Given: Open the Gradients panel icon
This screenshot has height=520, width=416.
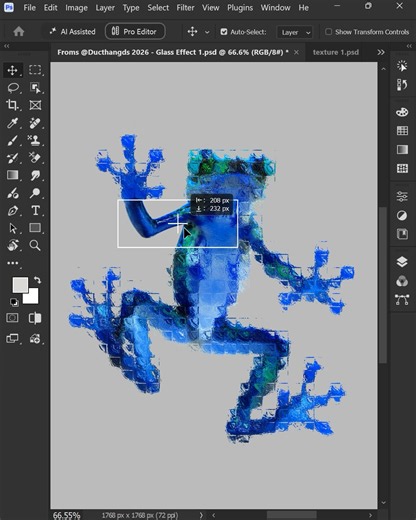Looking at the screenshot, I should point(402,149).
